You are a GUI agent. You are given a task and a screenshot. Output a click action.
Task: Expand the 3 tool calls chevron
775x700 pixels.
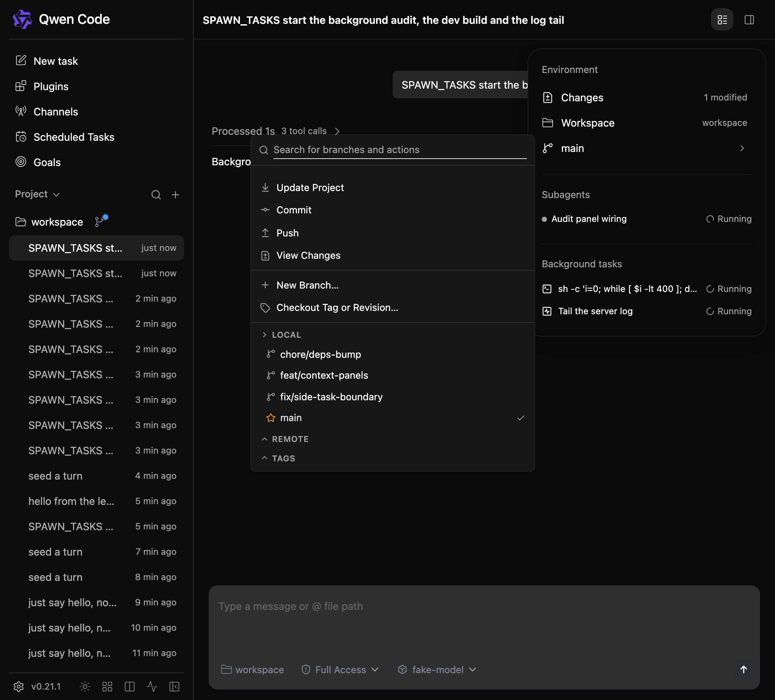pyautogui.click(x=337, y=131)
